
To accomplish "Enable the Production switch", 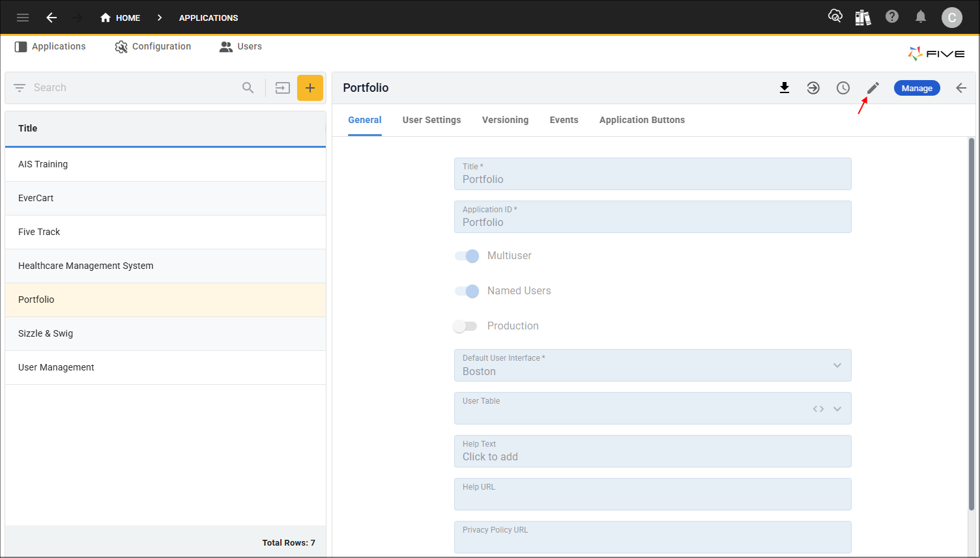I will pyautogui.click(x=465, y=326).
